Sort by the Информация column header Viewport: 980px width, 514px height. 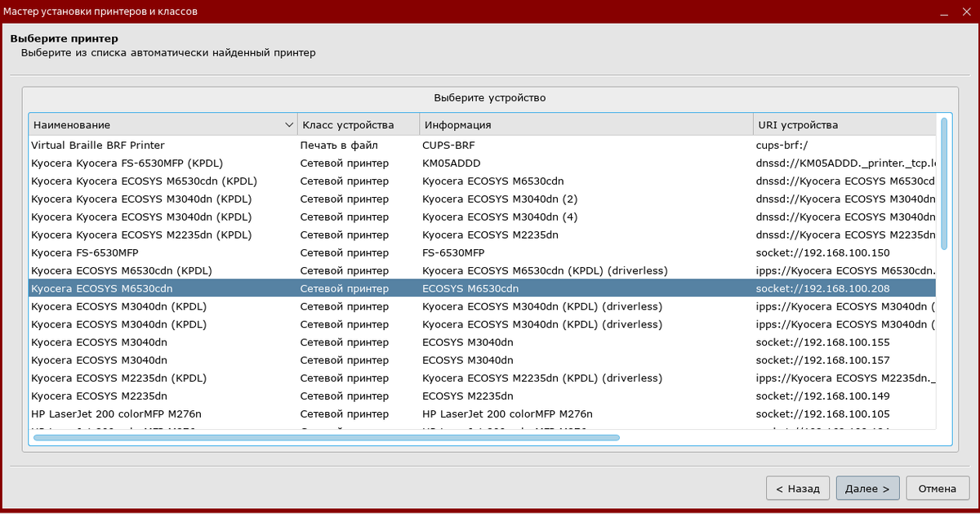tap(586, 125)
